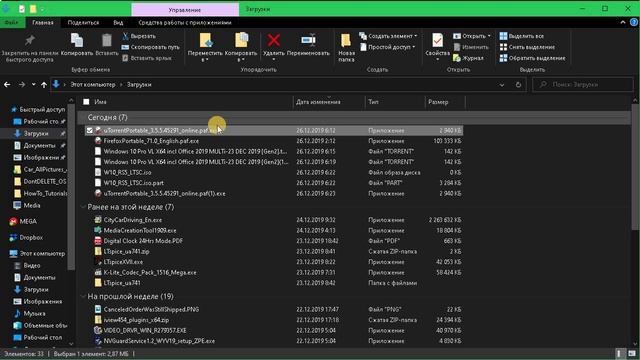Viewport: 640px width, 360px height.
Task: Expand the Создать элемент dropdown
Action: [x=416, y=36]
